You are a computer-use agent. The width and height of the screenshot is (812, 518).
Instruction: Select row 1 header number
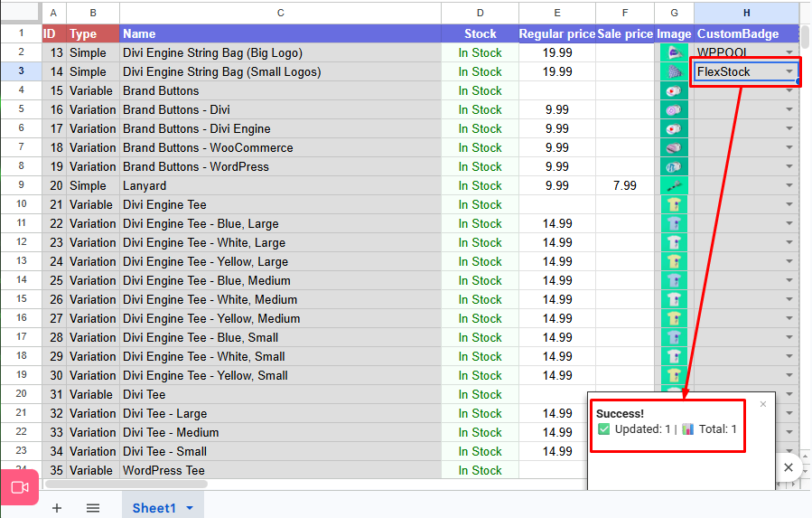coord(22,33)
